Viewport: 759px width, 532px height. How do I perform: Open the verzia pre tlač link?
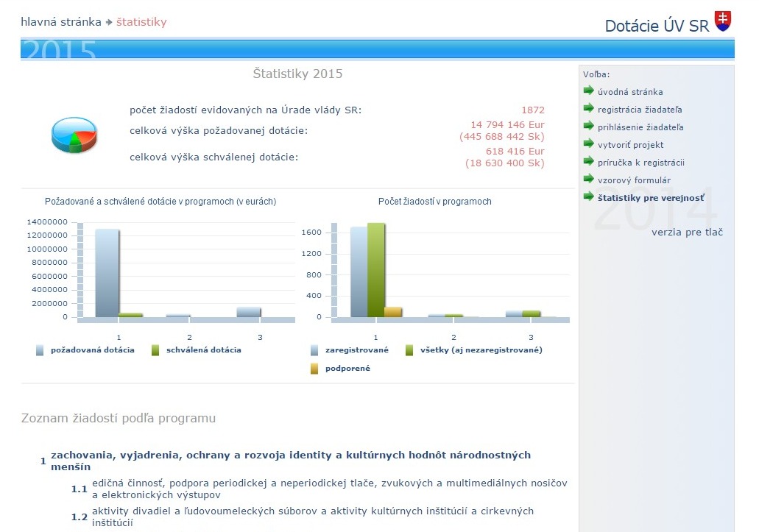(687, 233)
